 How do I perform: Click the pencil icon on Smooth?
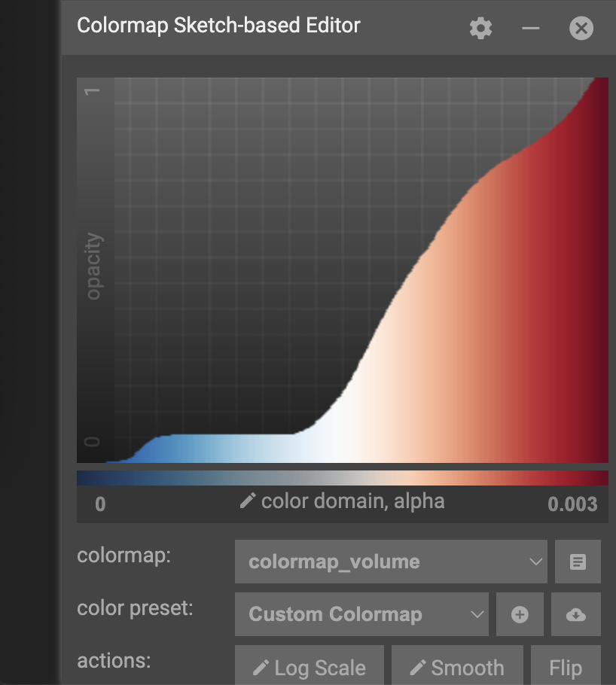pos(418,668)
